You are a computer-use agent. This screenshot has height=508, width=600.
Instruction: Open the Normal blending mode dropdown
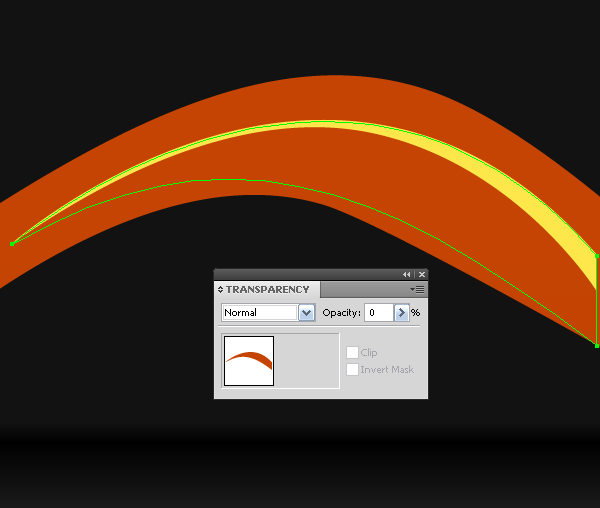pyautogui.click(x=307, y=313)
